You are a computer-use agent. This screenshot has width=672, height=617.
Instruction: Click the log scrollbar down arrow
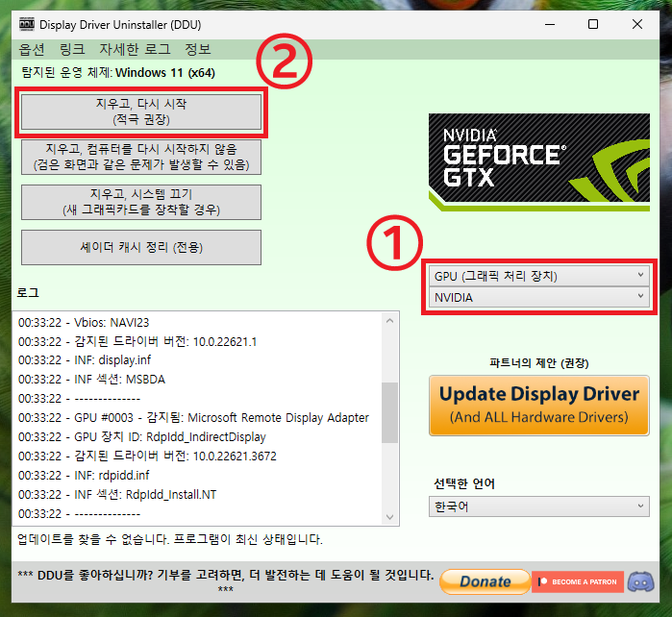pos(389,517)
